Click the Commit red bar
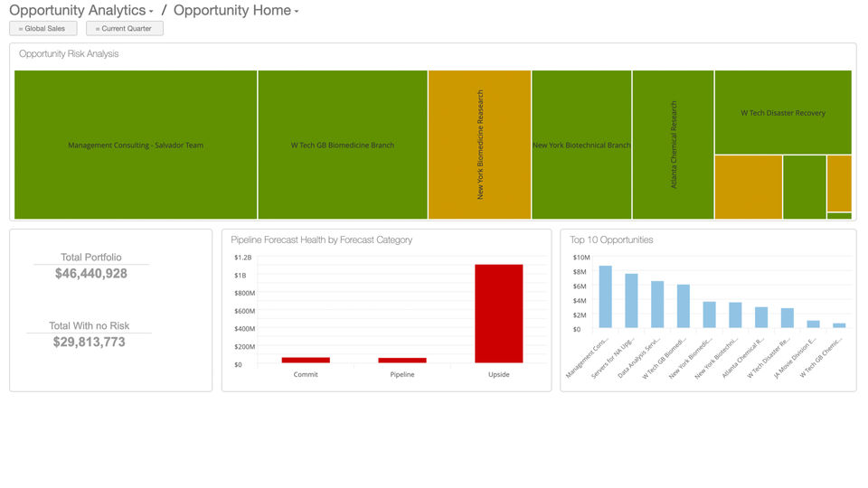The height and width of the screenshot is (488, 868). [x=306, y=361]
